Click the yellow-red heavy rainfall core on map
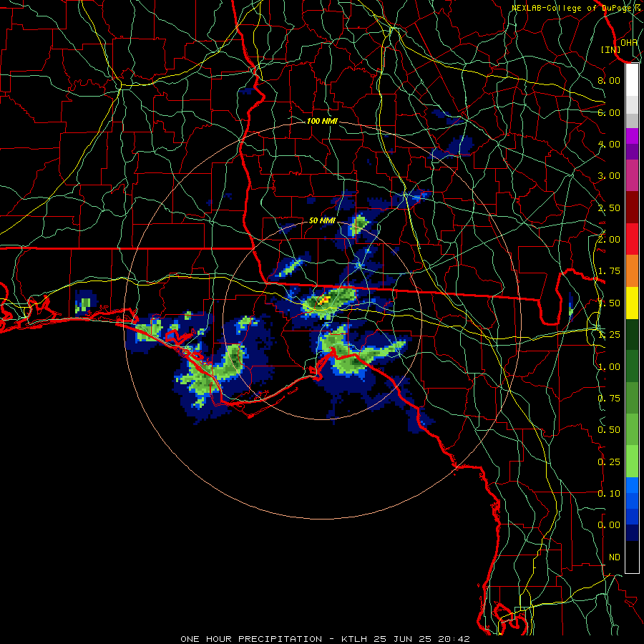This screenshot has width=644, height=644. click(x=324, y=301)
